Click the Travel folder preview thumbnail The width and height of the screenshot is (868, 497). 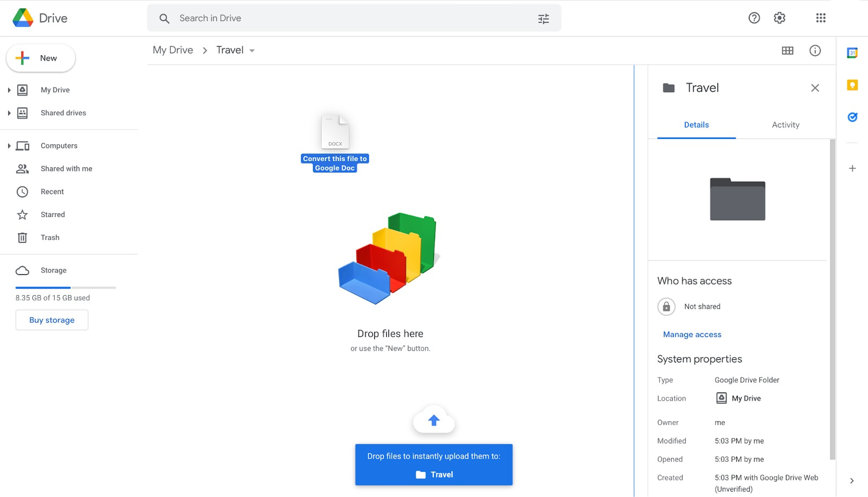click(x=737, y=199)
